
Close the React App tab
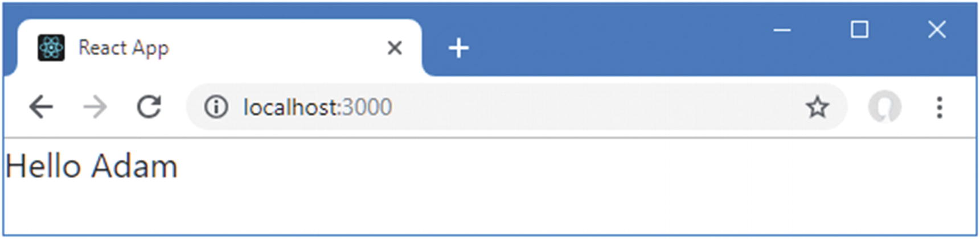[395, 48]
